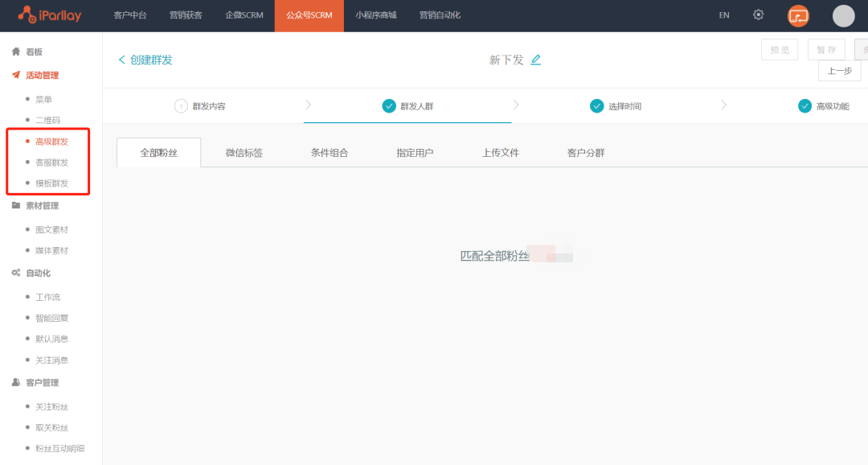This screenshot has width=868, height=465.
Task: Go back via 创建群发 link
Action: pos(151,60)
